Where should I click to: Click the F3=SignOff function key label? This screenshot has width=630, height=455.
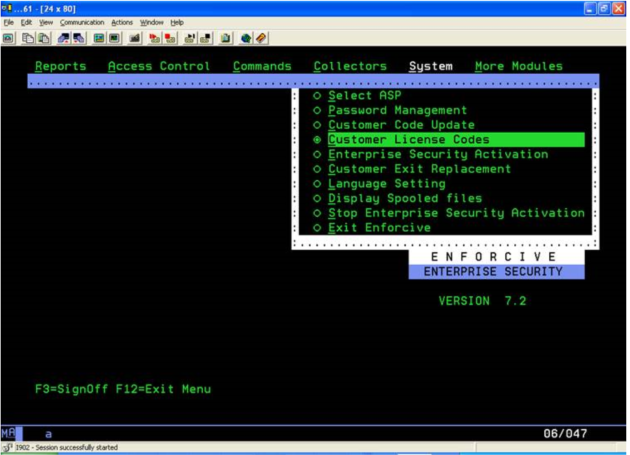coord(72,389)
